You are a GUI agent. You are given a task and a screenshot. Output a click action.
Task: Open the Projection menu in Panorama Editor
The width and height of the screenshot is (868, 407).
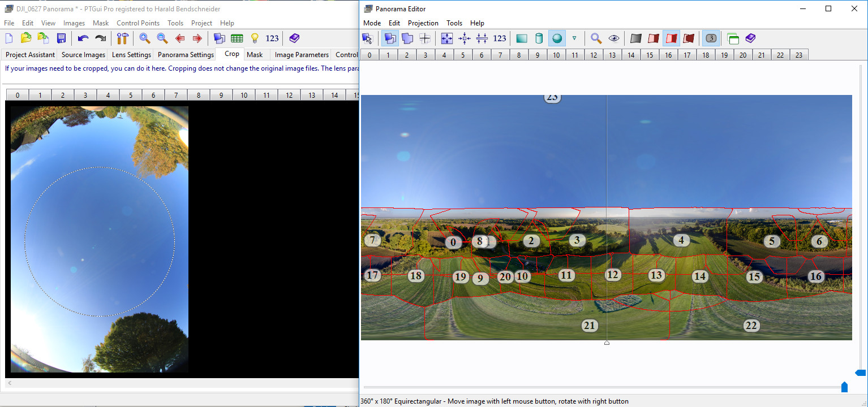pos(423,23)
